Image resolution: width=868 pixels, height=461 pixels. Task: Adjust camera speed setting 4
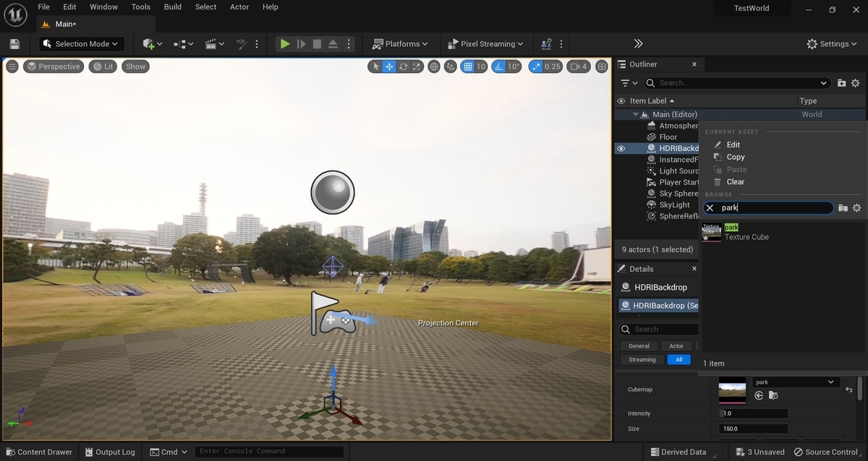[579, 66]
